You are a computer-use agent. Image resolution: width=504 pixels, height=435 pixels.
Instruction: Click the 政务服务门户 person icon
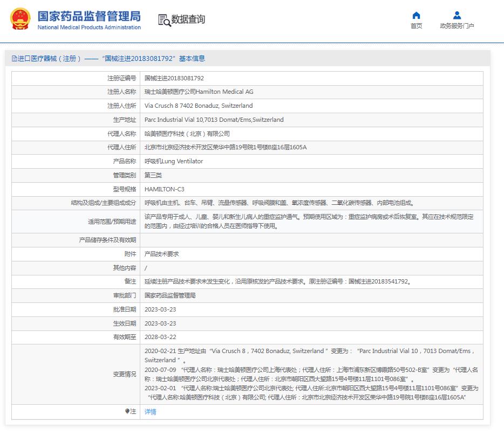(457, 15)
